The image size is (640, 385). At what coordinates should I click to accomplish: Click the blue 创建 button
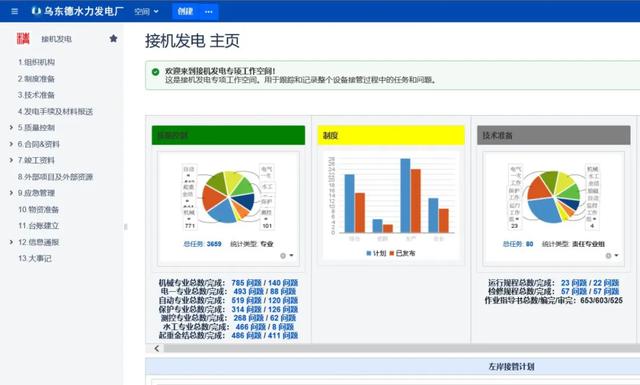coord(185,11)
